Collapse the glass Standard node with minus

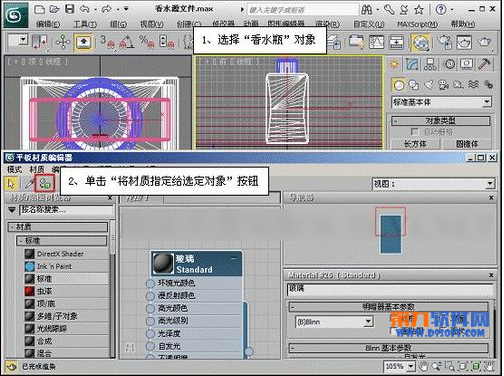234,258
